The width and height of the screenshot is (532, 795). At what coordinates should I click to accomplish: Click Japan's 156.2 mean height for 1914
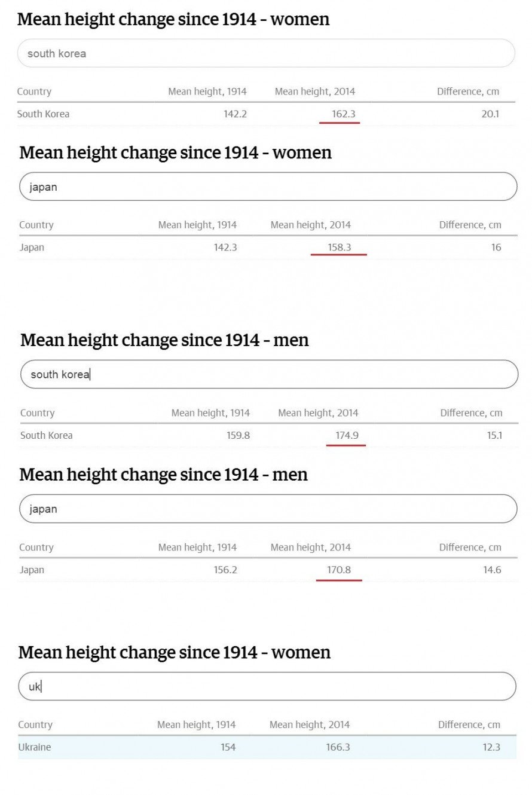tap(225, 570)
